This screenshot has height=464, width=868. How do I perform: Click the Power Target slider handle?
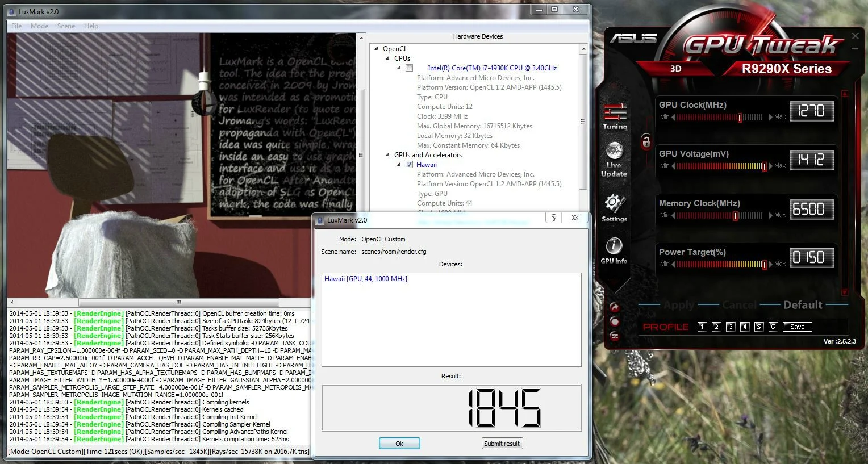tap(764, 265)
